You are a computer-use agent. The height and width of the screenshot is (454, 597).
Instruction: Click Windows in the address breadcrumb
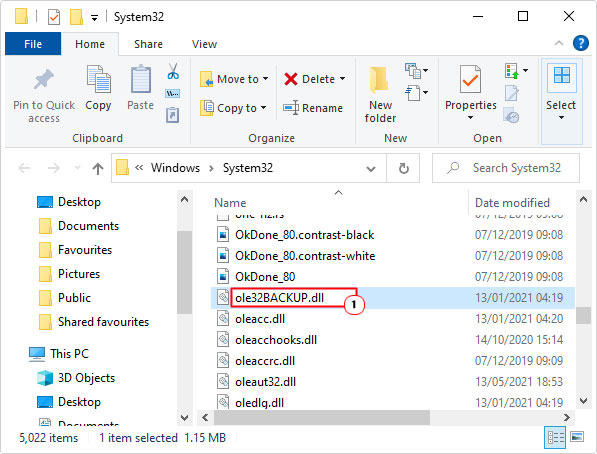coord(175,168)
